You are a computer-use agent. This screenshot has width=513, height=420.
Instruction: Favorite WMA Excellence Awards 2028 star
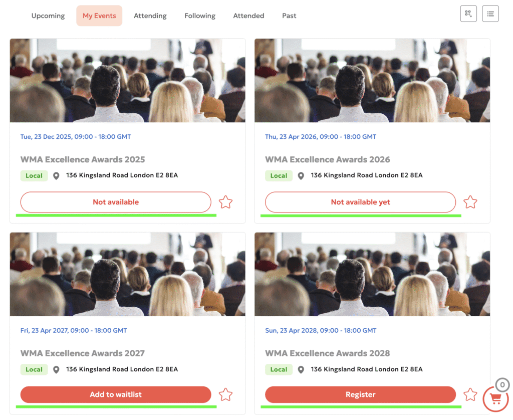click(470, 394)
